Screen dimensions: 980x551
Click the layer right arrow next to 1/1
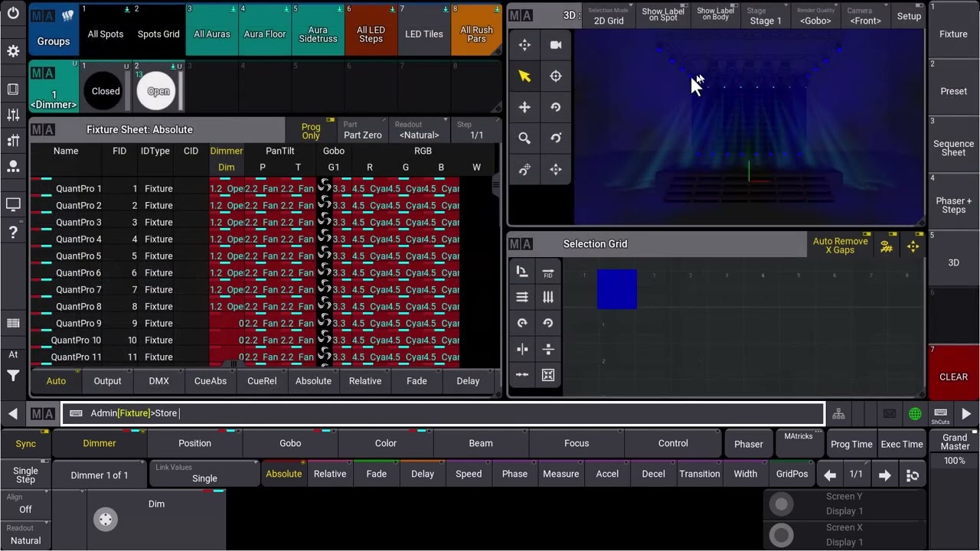pos(884,475)
